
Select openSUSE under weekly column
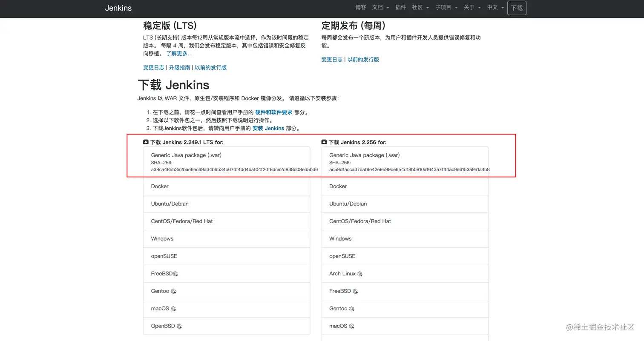pos(405,256)
